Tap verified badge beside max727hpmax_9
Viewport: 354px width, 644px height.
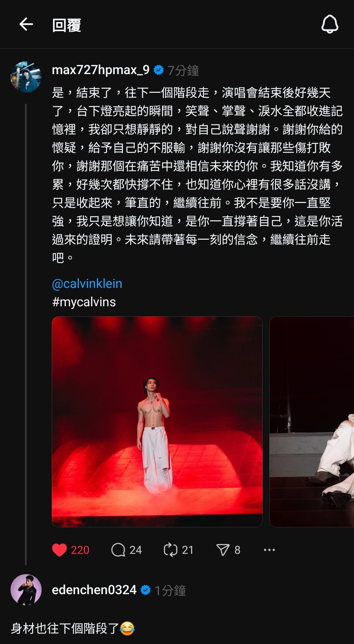pos(159,70)
